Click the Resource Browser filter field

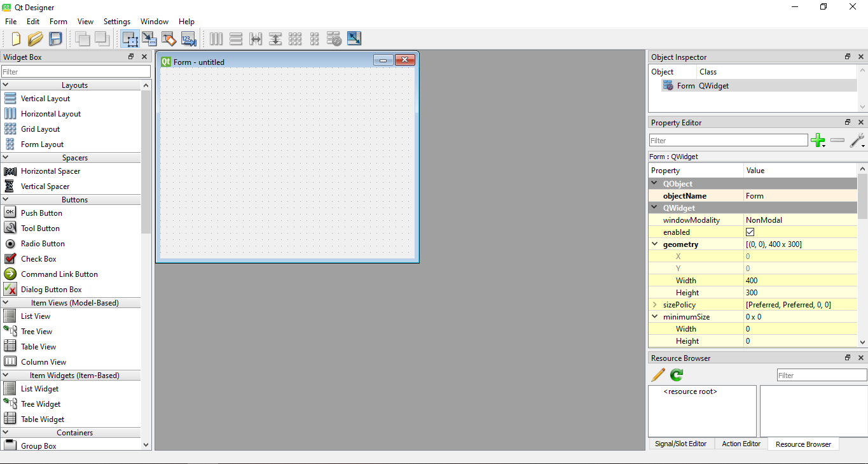[822, 376]
